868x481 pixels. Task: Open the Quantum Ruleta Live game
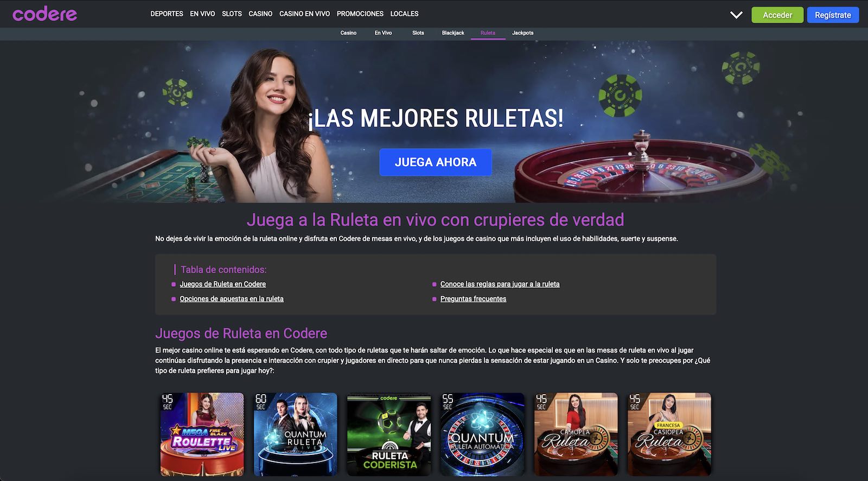click(295, 434)
